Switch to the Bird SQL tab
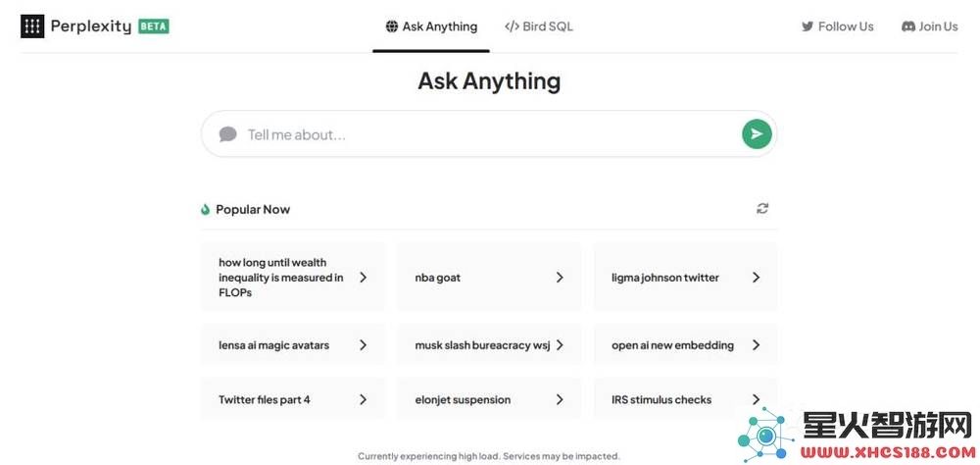Image resolution: width=980 pixels, height=465 pixels. [x=539, y=26]
